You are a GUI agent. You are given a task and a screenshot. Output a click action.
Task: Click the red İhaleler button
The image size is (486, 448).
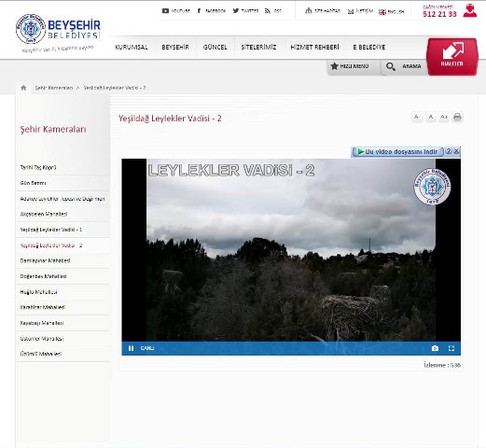pyautogui.click(x=451, y=57)
